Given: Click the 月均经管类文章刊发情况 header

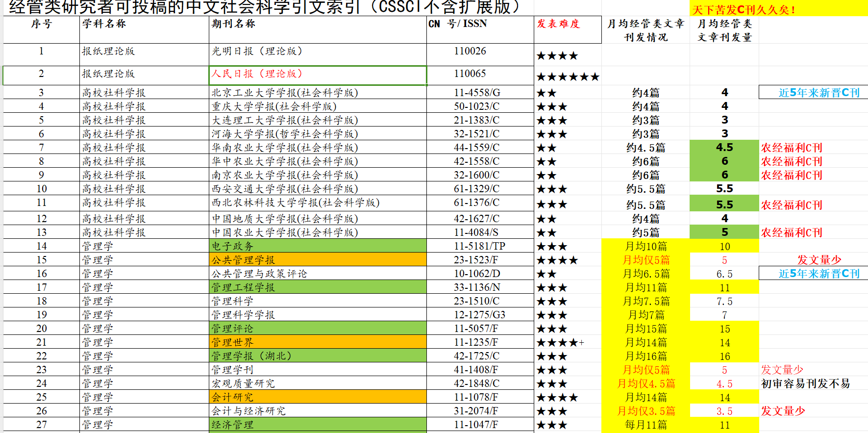Looking at the screenshot, I should click(x=646, y=30).
